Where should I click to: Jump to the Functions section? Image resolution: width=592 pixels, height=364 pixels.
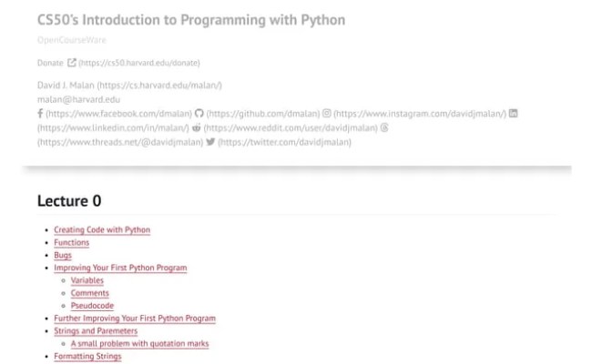coord(72,243)
